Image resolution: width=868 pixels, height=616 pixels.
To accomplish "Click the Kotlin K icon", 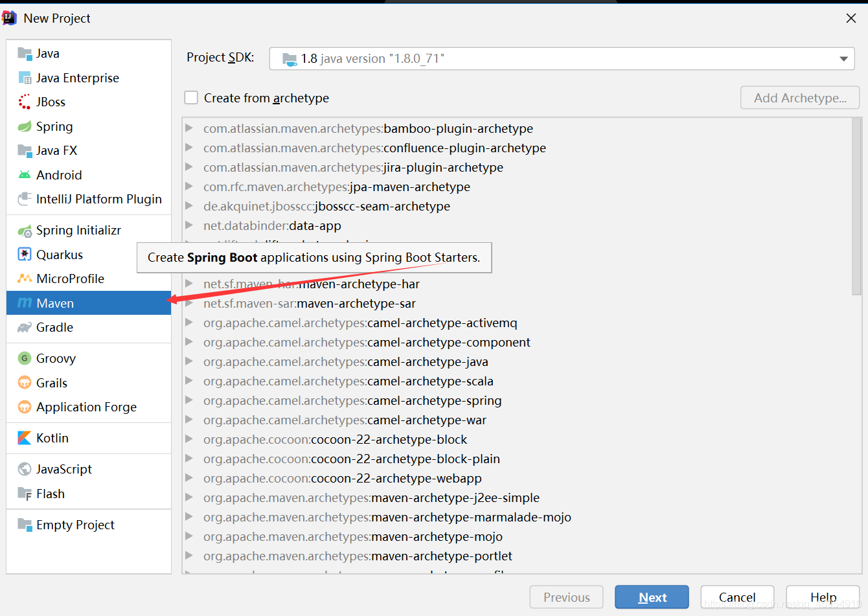I will (25, 439).
